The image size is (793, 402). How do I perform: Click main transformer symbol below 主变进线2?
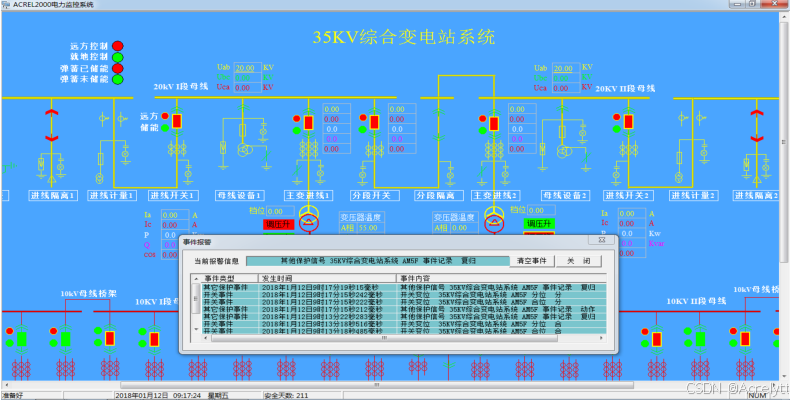(494, 218)
